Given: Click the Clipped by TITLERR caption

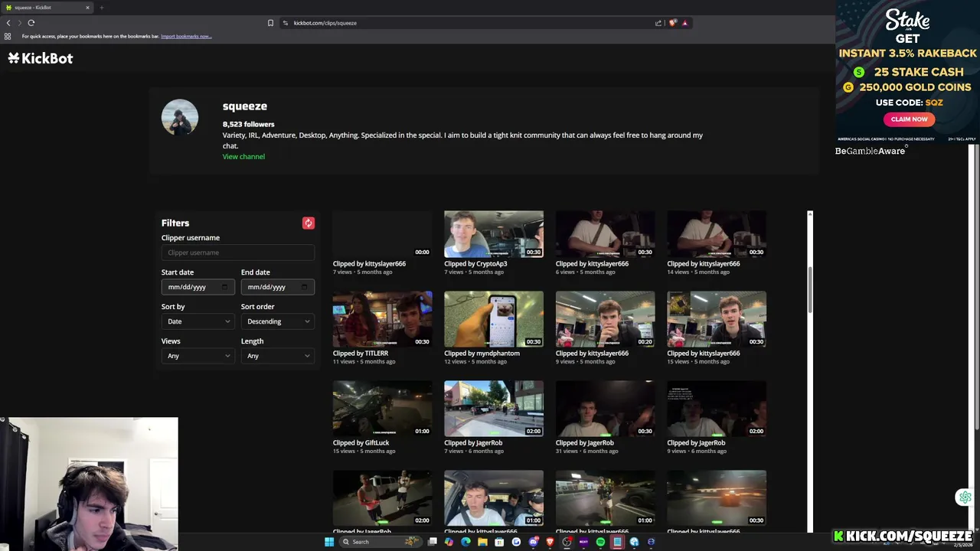Looking at the screenshot, I should 360,353.
